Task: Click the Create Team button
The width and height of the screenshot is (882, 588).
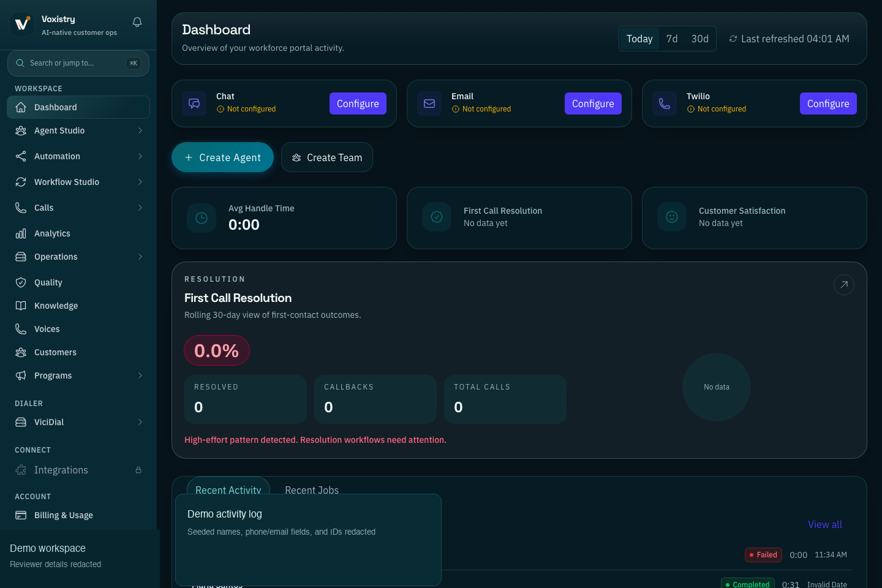Action: (x=327, y=157)
